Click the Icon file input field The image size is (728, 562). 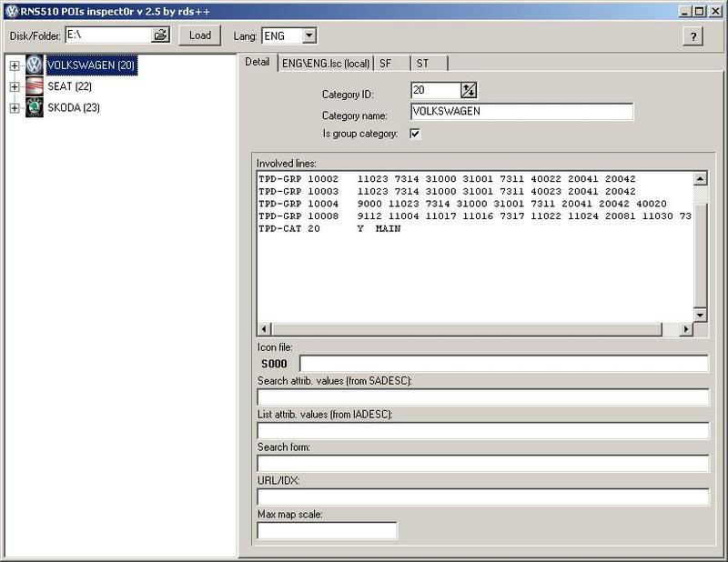504,364
